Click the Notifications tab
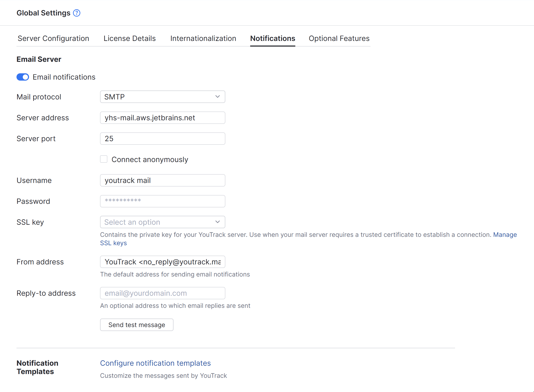 (273, 38)
